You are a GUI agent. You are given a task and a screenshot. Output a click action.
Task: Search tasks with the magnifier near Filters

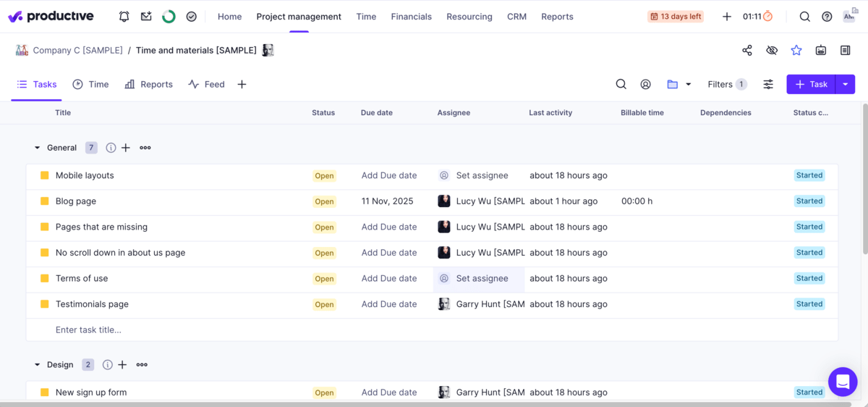click(621, 84)
